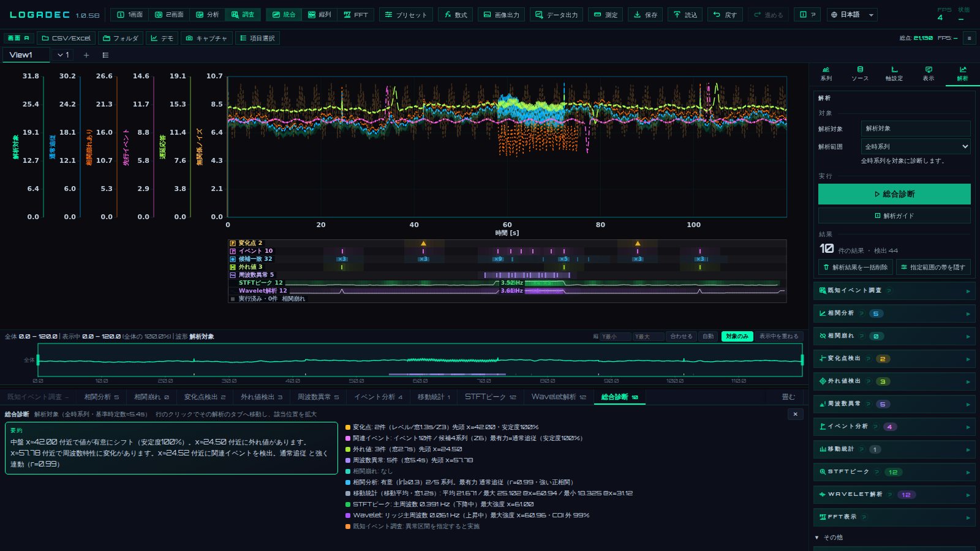Image resolution: width=980 pixels, height=551 pixels.
Task: Expand the WAVELET解析 section
Action: [x=894, y=495]
